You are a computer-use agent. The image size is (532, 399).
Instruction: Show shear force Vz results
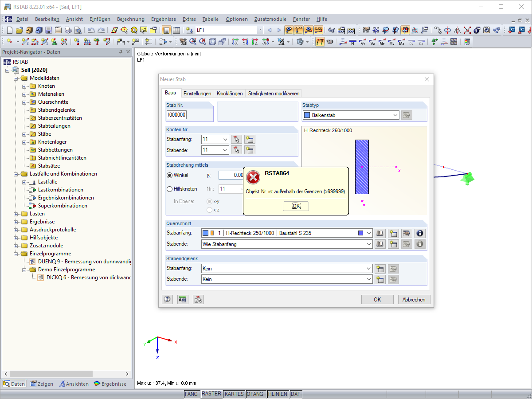[372, 42]
